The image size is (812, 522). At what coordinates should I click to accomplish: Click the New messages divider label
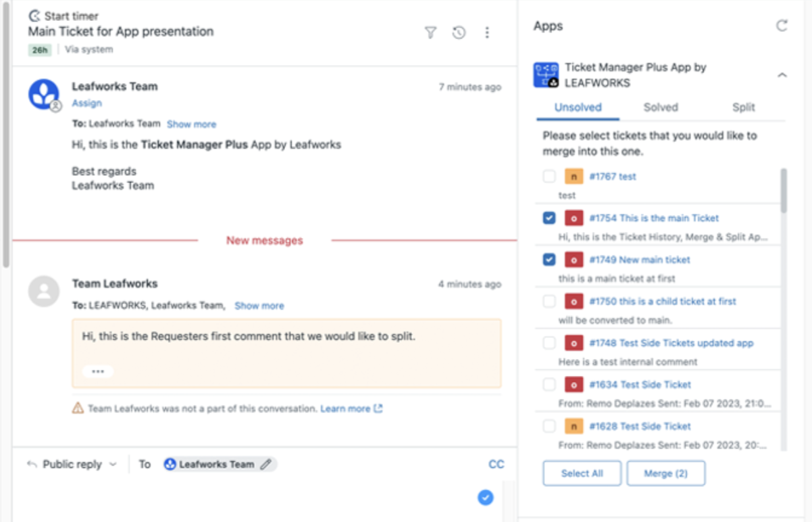click(x=264, y=240)
